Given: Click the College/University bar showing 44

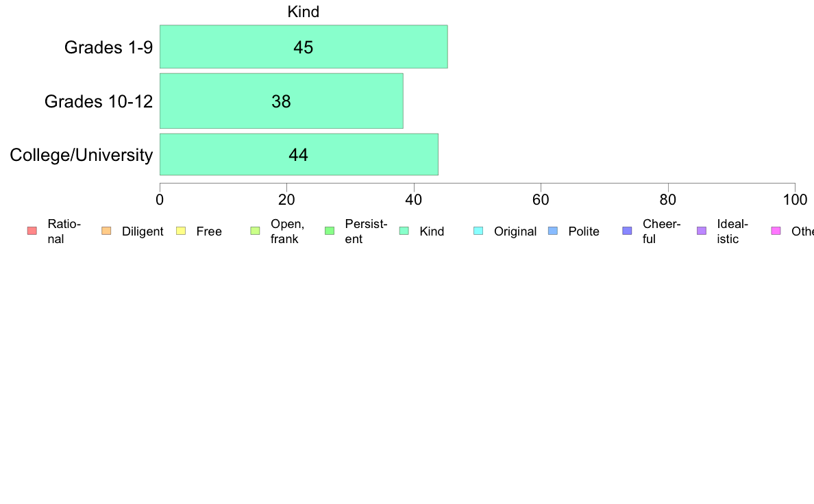Looking at the screenshot, I should tap(299, 155).
